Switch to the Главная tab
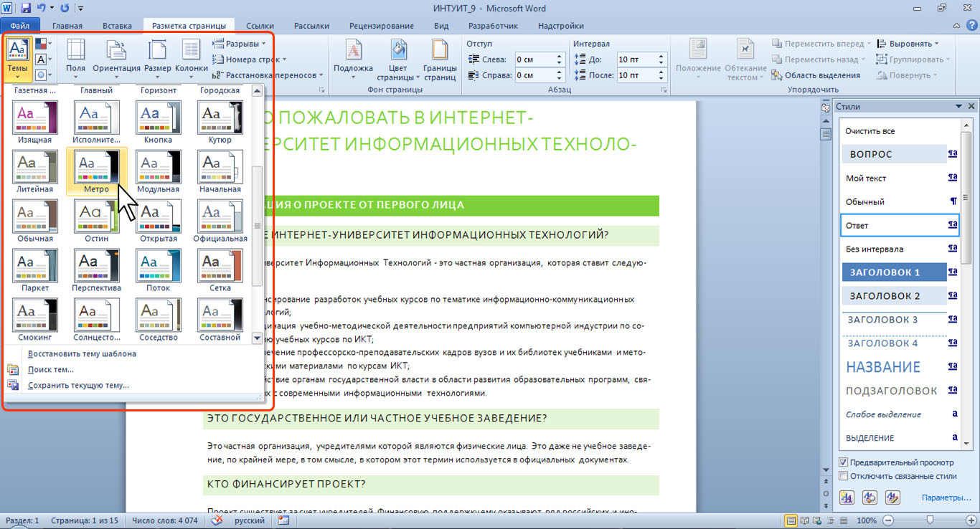980x529 pixels. [67, 26]
